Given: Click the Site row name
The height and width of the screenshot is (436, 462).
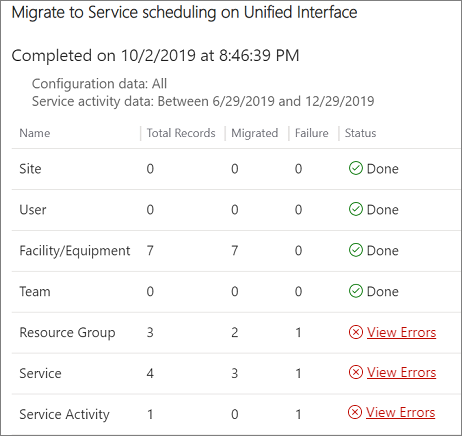Looking at the screenshot, I should (x=30, y=169).
